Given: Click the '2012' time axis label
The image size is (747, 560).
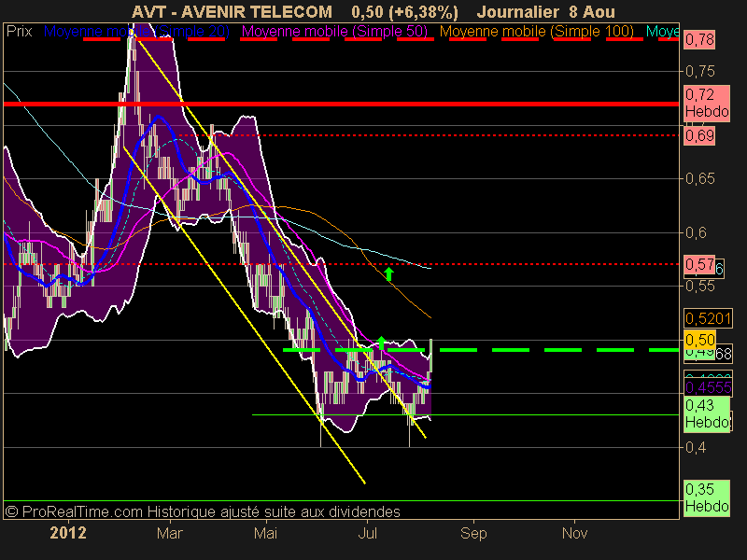Looking at the screenshot, I should coord(68,533).
